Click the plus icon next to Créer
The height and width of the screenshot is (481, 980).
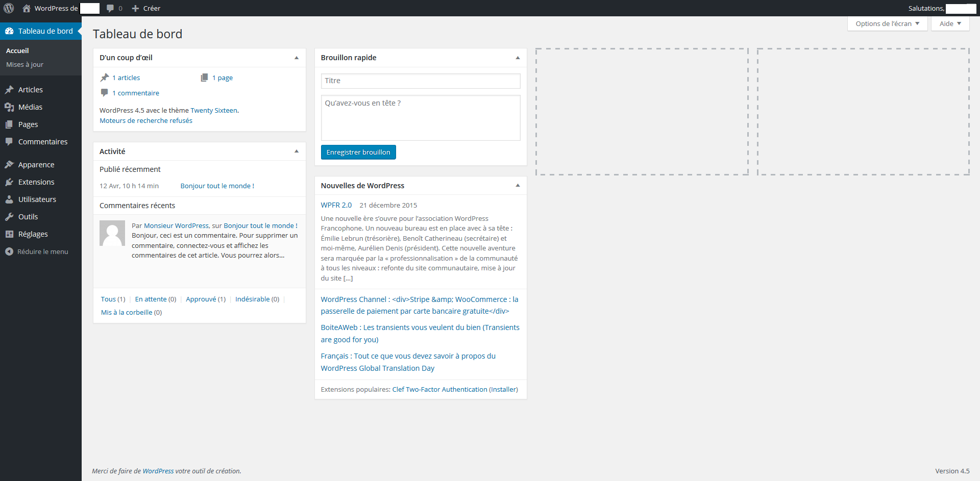[x=135, y=8]
